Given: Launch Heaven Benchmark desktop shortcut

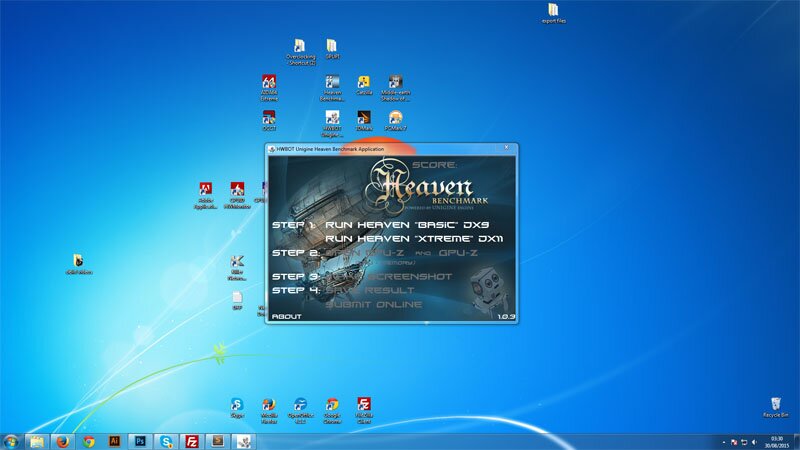Looking at the screenshot, I should [x=332, y=88].
